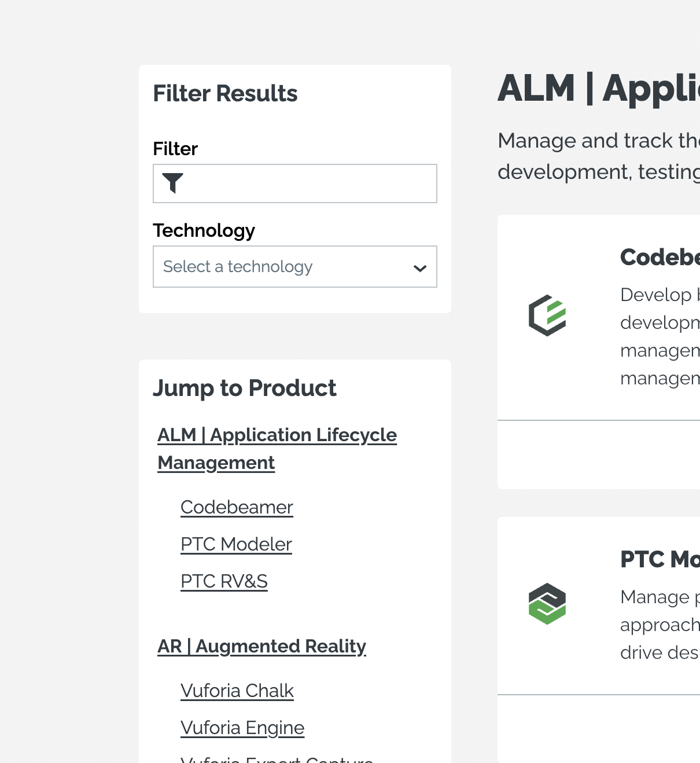Click the PTC Modeler product logo

(547, 604)
